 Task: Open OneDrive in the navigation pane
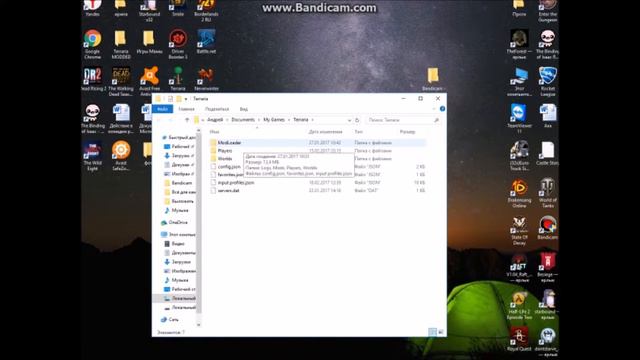(x=175, y=222)
